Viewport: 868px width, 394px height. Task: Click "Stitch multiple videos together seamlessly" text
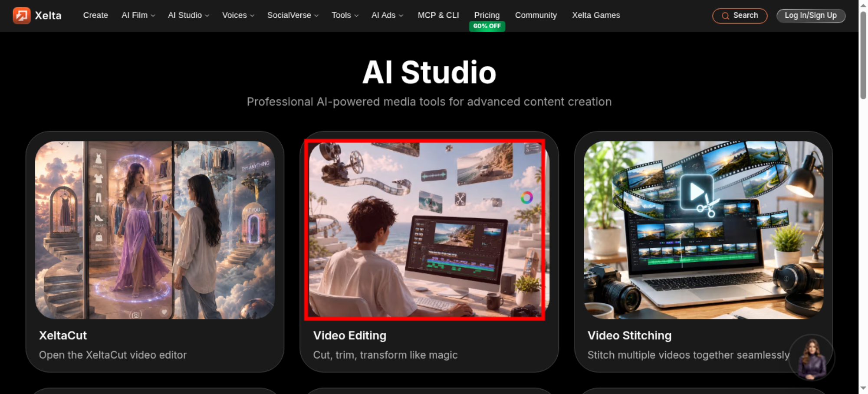[688, 355]
